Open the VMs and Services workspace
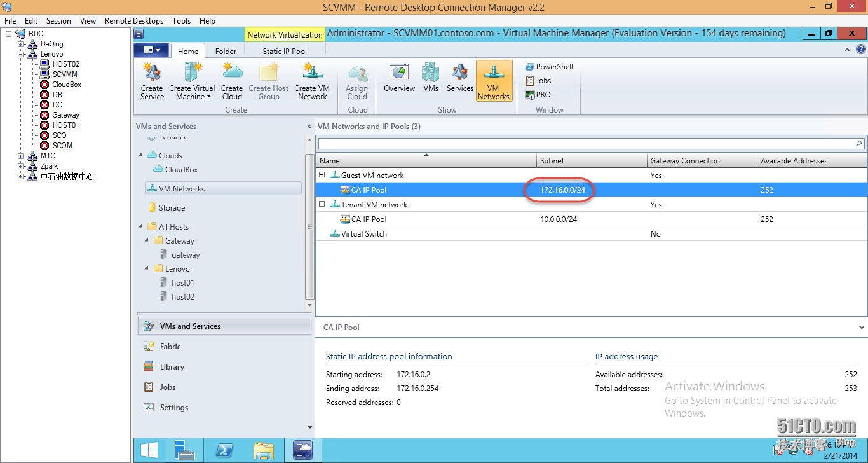This screenshot has height=463, width=868. (224, 326)
